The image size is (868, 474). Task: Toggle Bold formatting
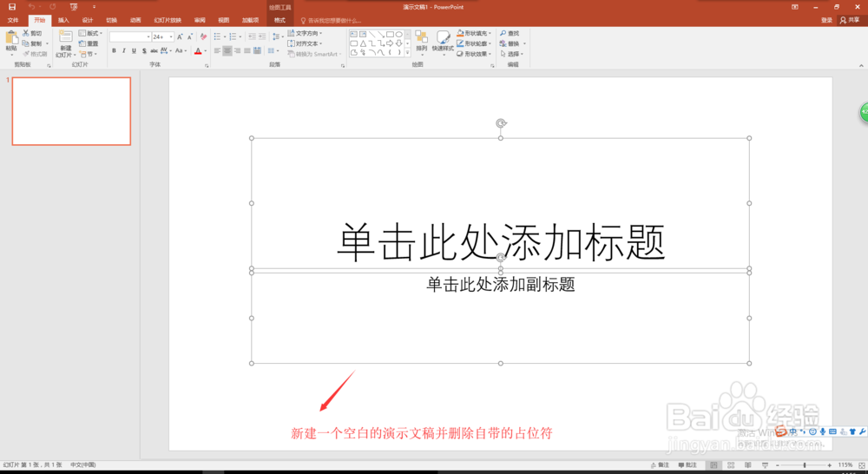[x=114, y=51]
